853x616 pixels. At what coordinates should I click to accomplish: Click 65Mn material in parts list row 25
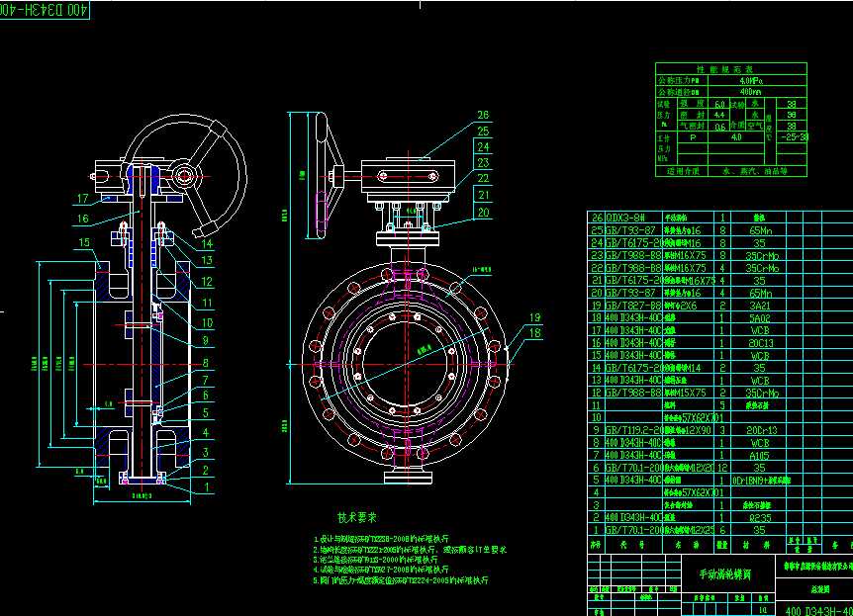point(761,230)
